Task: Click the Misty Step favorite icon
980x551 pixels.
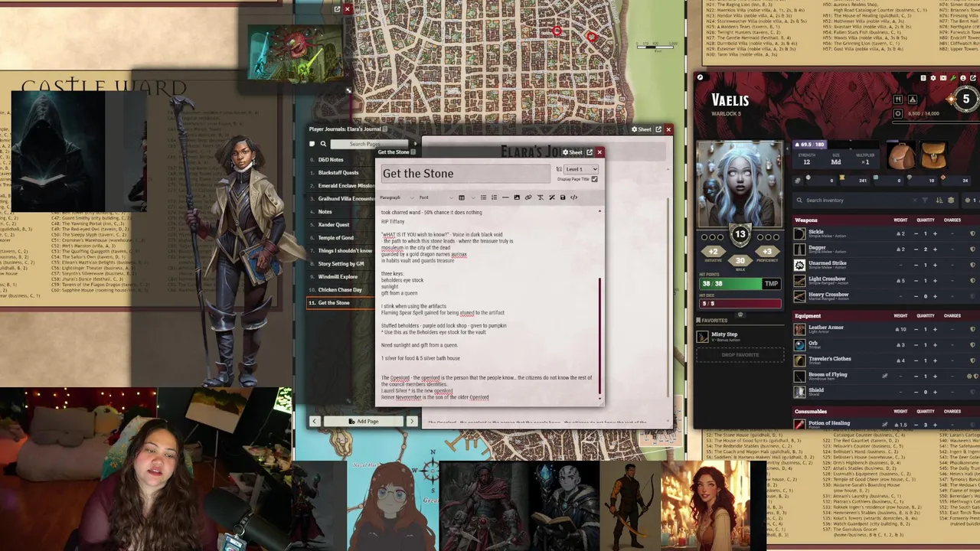Action: (x=702, y=336)
